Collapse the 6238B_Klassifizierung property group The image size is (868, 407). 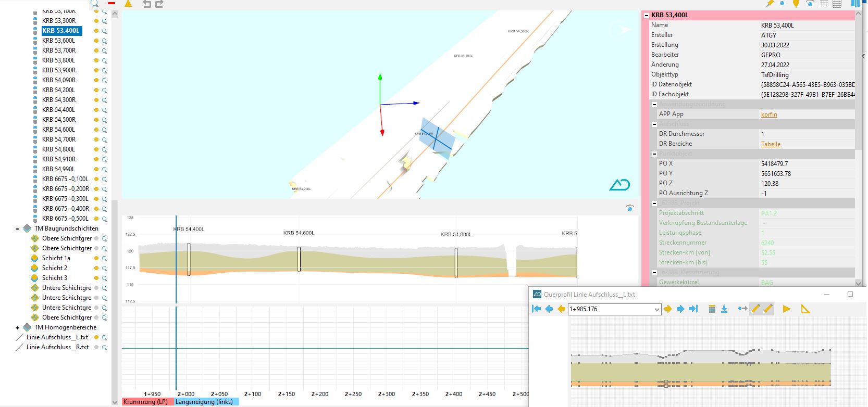point(654,272)
